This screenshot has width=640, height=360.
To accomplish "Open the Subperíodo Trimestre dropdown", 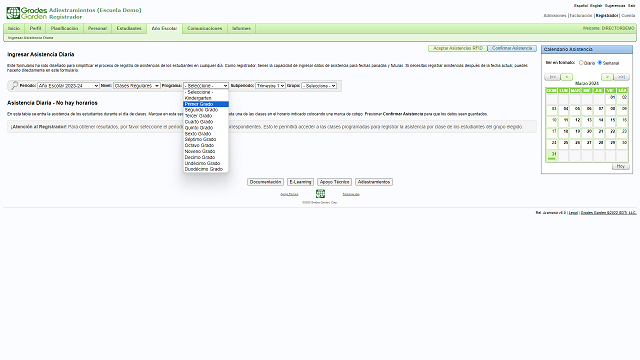I will [270, 86].
